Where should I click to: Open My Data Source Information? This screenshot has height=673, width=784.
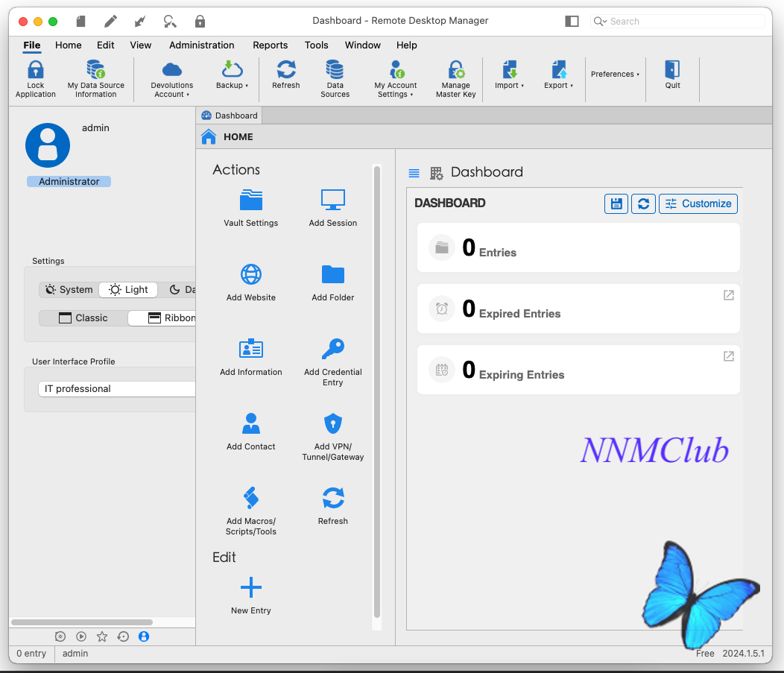point(95,79)
